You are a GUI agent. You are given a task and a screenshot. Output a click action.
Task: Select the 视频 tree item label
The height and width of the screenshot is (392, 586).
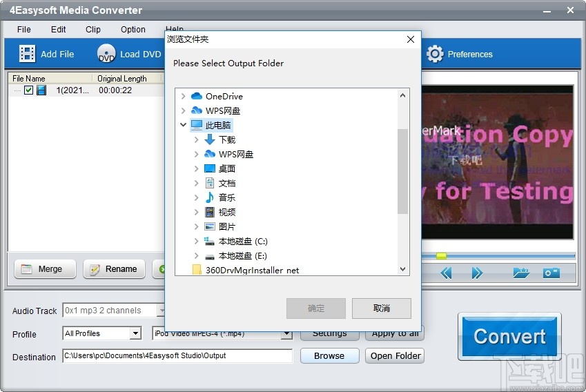(227, 213)
